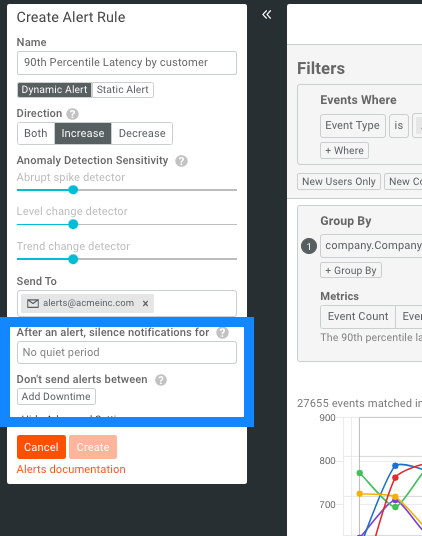
Task: Click the number 1 group badge
Action: pyautogui.click(x=309, y=246)
